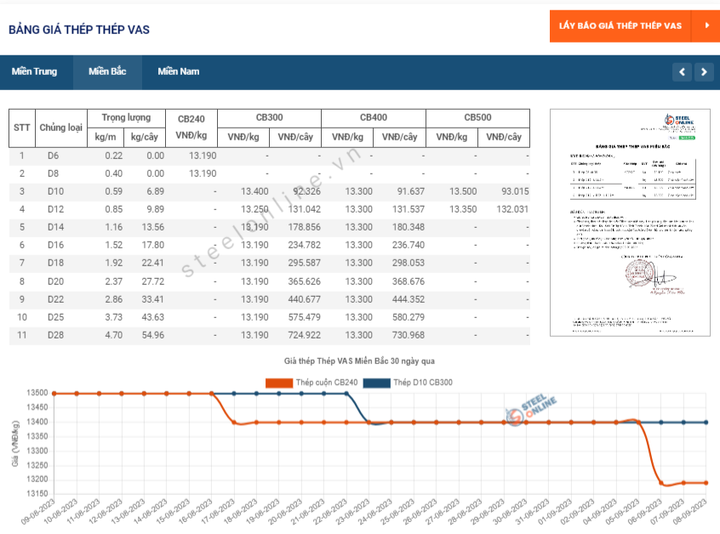The height and width of the screenshot is (534, 720).
Task: Click the Chủng loại column header
Action: pos(61,128)
